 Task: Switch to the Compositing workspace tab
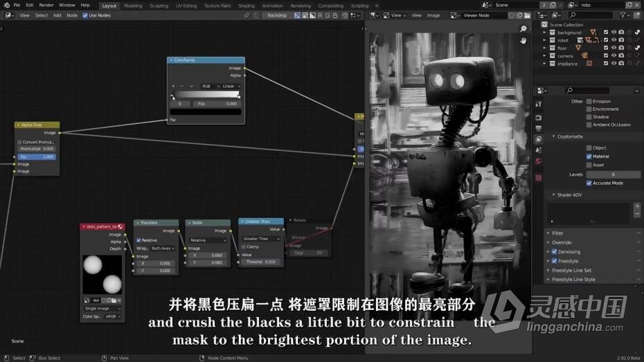(x=330, y=6)
